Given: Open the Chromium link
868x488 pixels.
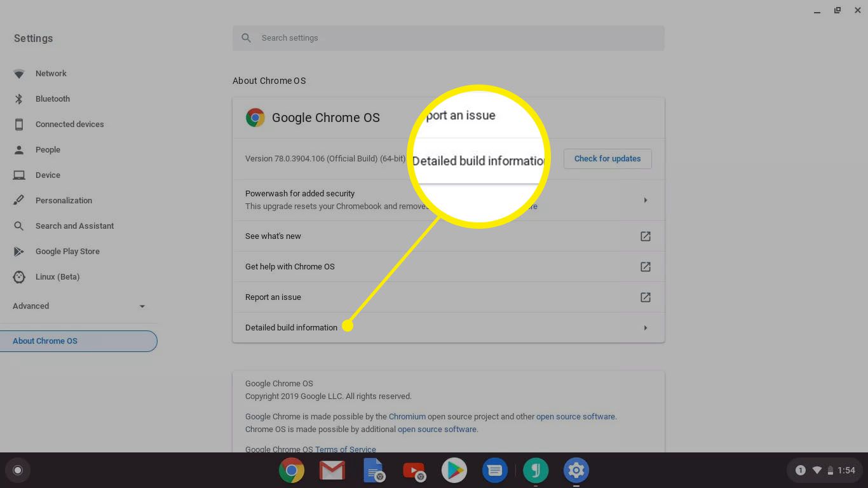Looking at the screenshot, I should [407, 417].
